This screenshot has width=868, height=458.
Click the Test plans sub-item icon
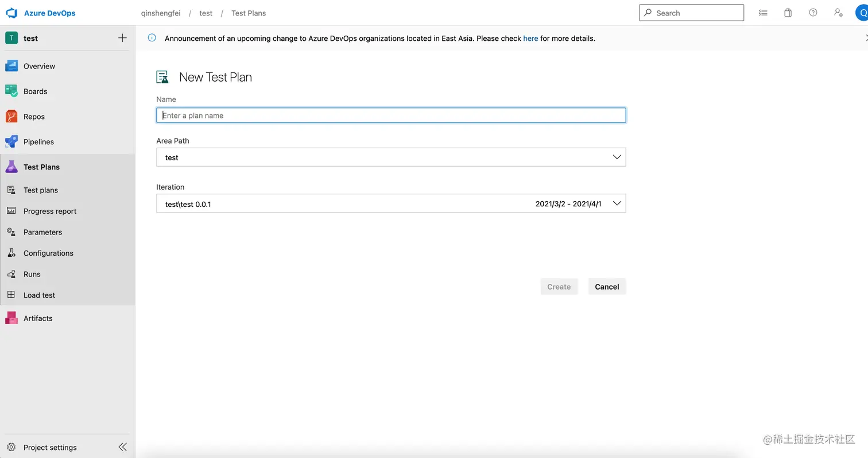pos(11,190)
